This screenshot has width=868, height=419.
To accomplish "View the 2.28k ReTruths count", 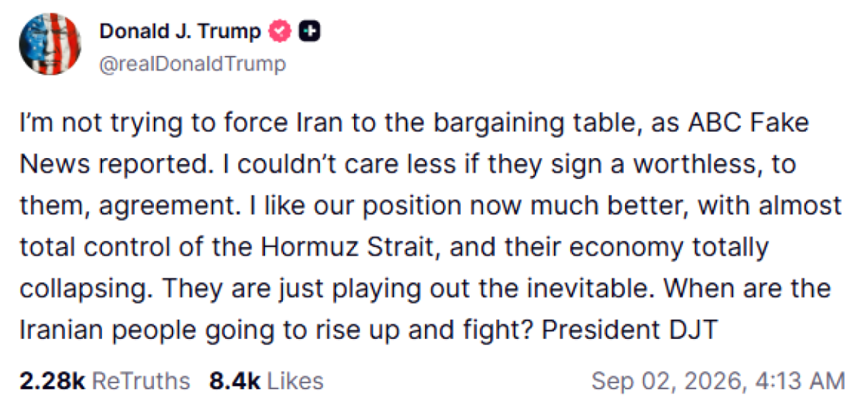I will [x=52, y=381].
